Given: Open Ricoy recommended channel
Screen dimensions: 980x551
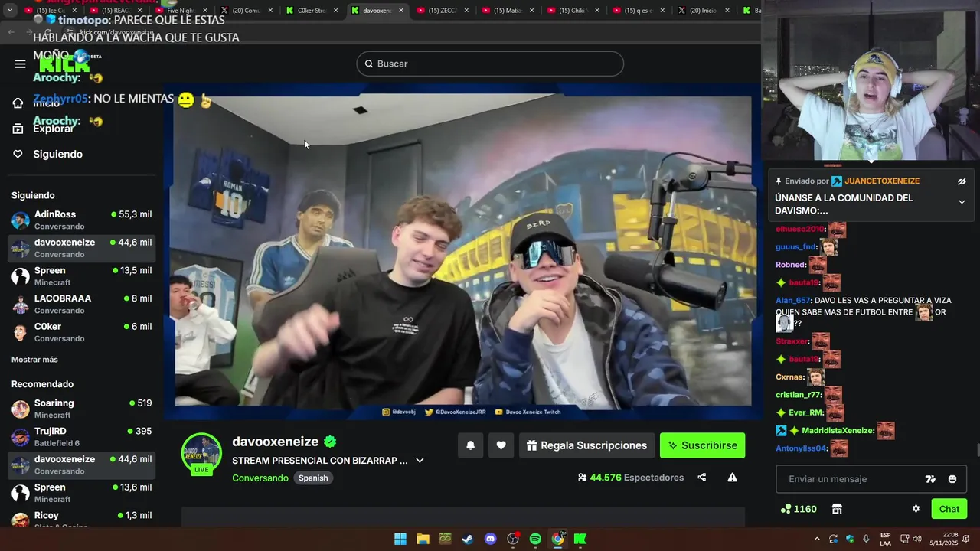Looking at the screenshot, I should tap(81, 519).
